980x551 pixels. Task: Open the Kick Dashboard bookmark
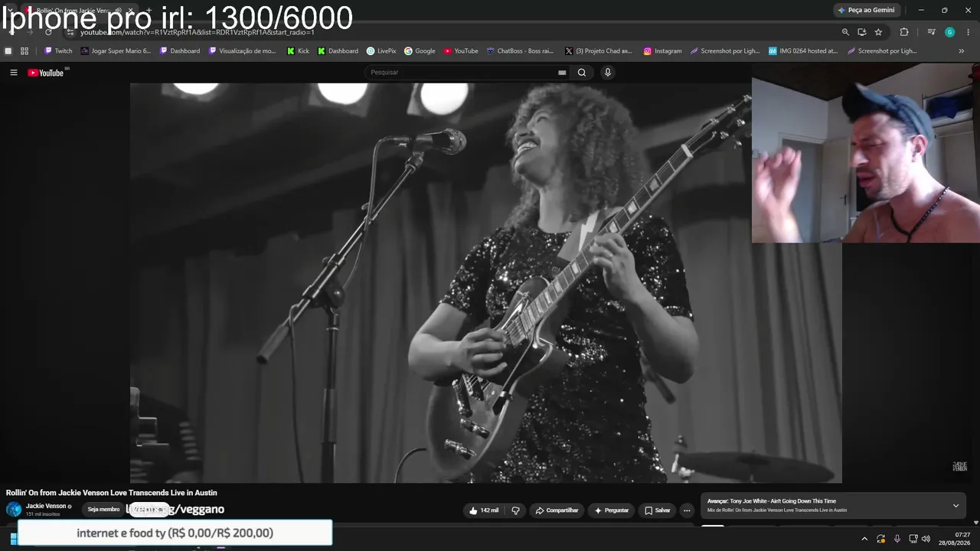[338, 51]
